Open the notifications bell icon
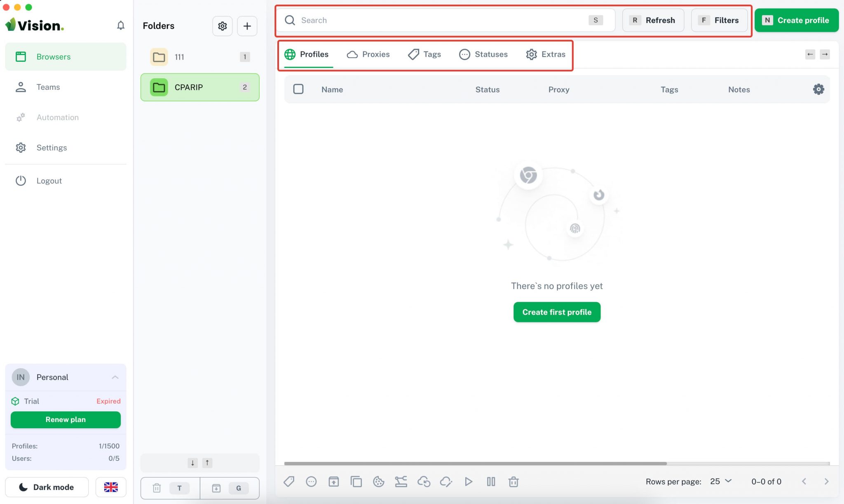844x504 pixels. coord(121,25)
